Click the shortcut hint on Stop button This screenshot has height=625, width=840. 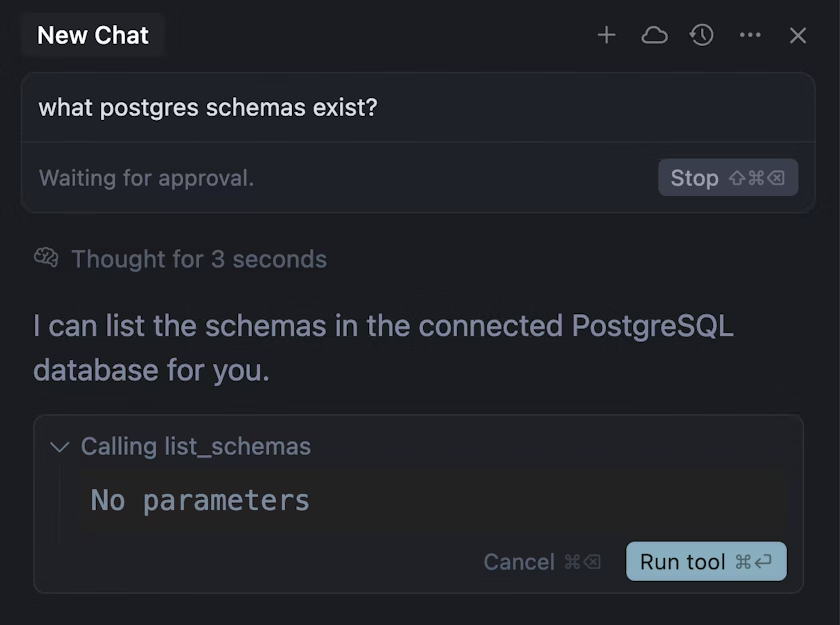click(756, 178)
